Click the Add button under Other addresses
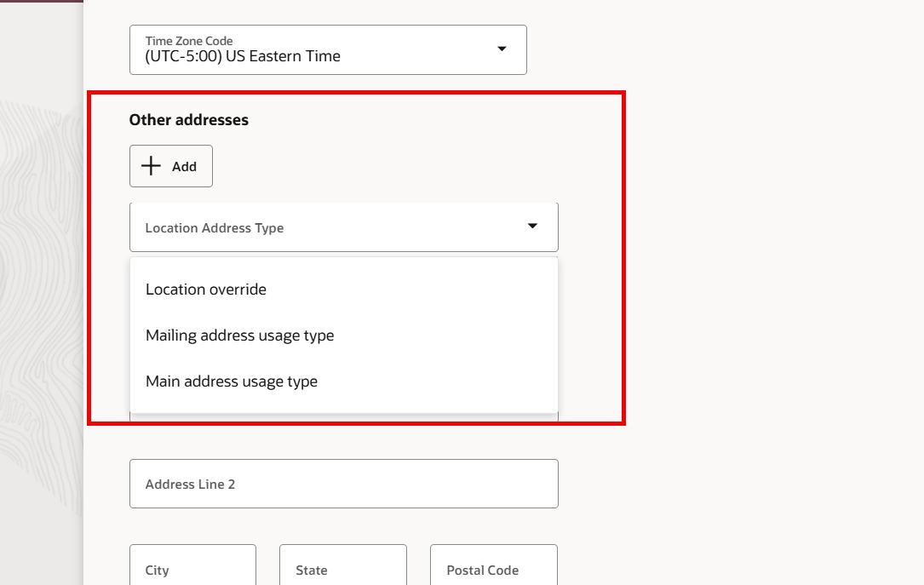Image resolution: width=924 pixels, height=585 pixels. (171, 166)
